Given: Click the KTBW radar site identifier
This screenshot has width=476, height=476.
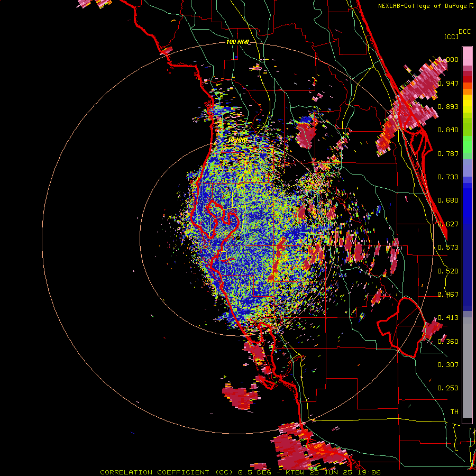Looking at the screenshot, I should click(296, 472).
